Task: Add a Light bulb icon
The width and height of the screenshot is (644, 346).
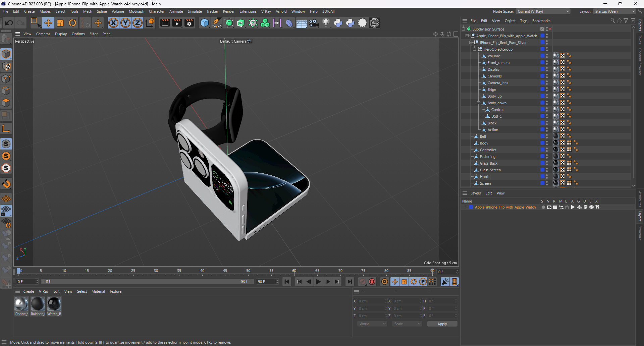Action: (x=326, y=23)
